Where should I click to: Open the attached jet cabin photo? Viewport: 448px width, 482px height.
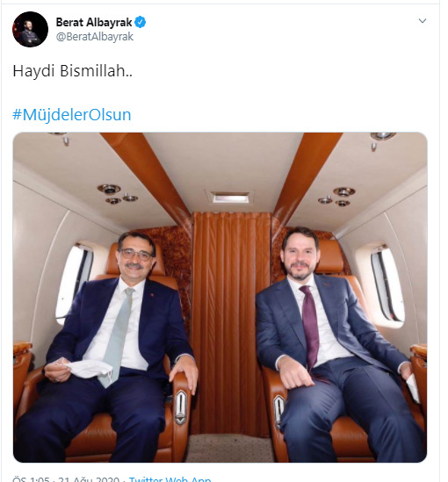[220, 298]
